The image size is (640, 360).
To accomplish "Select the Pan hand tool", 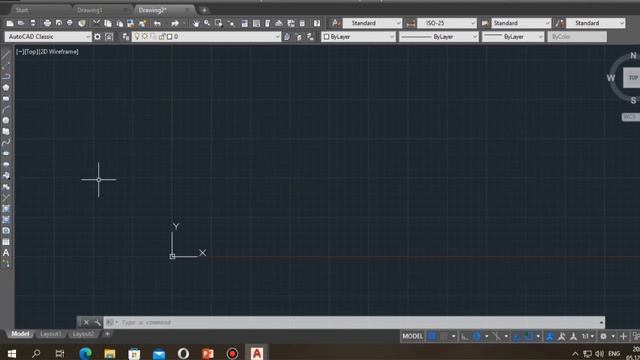I will click(196, 23).
